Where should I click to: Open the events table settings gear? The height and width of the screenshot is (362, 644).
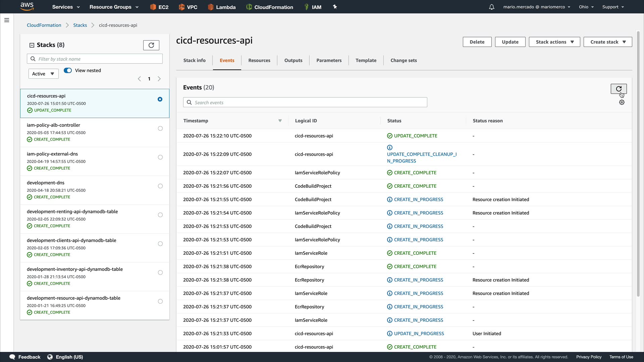[622, 103]
